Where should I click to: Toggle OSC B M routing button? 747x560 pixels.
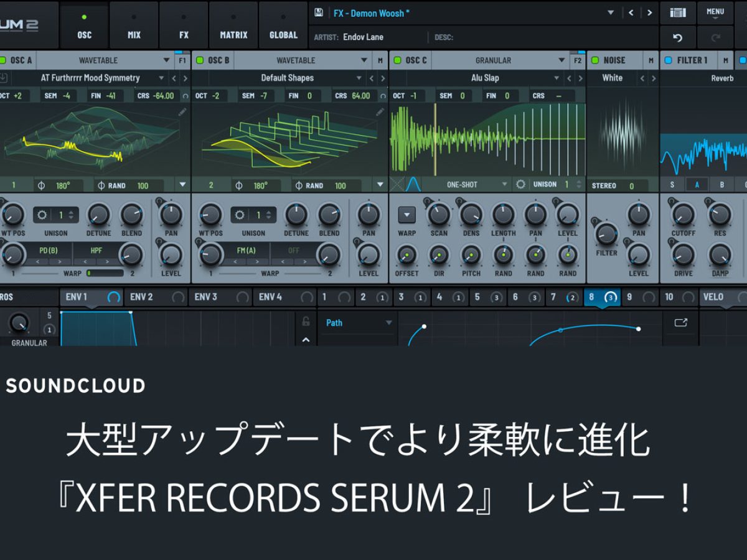380,60
